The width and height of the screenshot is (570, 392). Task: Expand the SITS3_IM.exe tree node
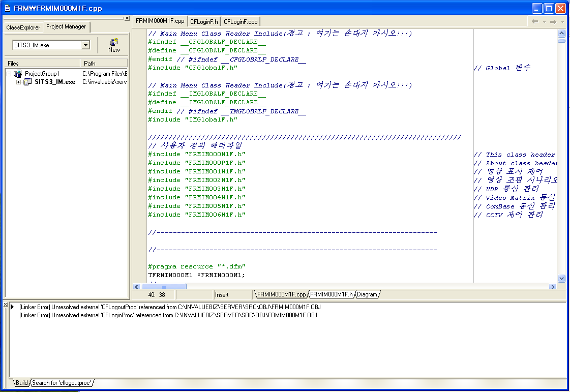[18, 82]
